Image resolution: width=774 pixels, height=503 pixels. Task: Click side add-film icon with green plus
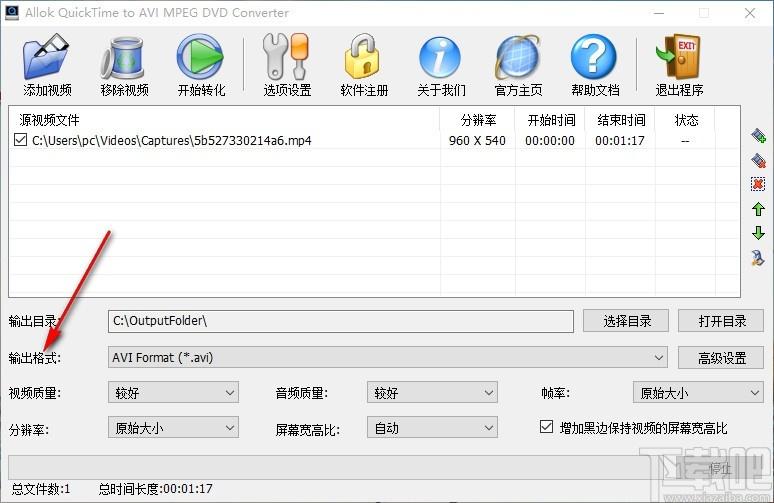pyautogui.click(x=758, y=135)
